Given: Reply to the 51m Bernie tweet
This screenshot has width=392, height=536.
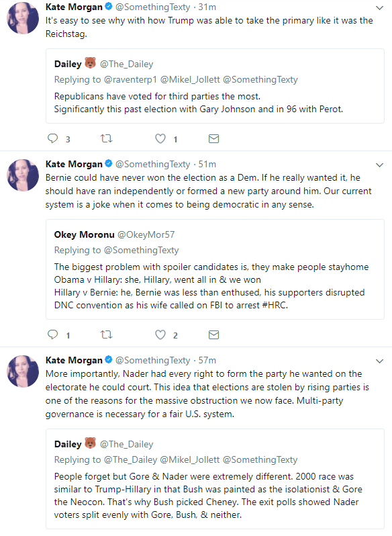Looking at the screenshot, I should coord(52,334).
